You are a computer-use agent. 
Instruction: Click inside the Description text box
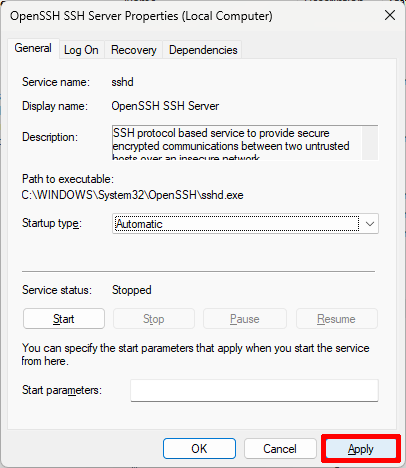237,143
